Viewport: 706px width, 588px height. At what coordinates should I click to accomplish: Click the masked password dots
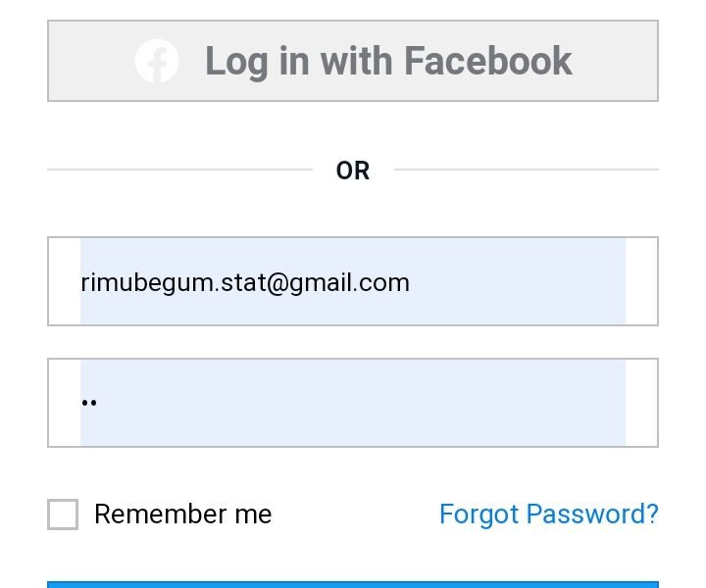(x=89, y=403)
